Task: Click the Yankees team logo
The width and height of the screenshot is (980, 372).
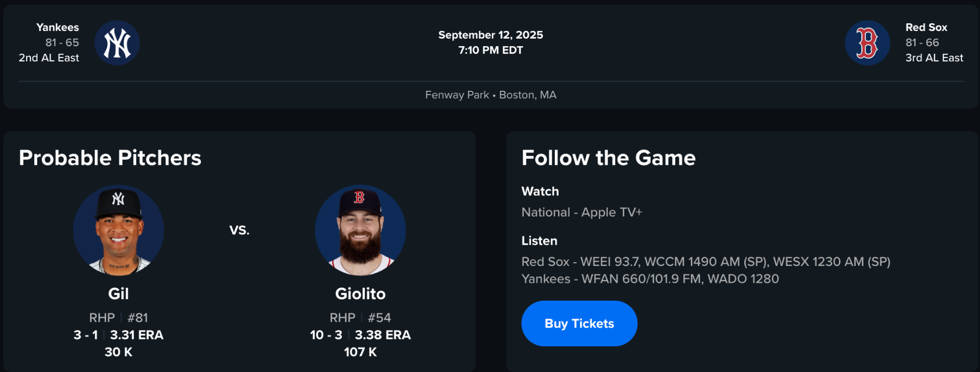Action: pyautogui.click(x=117, y=43)
